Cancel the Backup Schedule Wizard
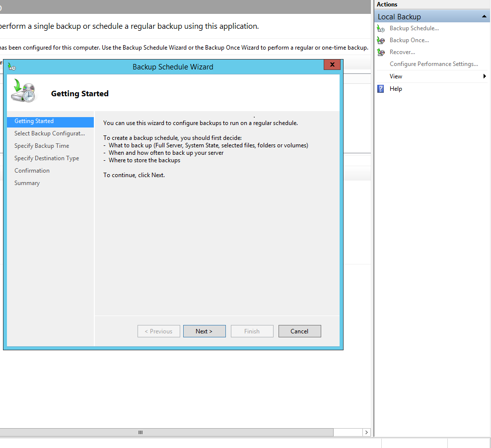 tap(299, 331)
